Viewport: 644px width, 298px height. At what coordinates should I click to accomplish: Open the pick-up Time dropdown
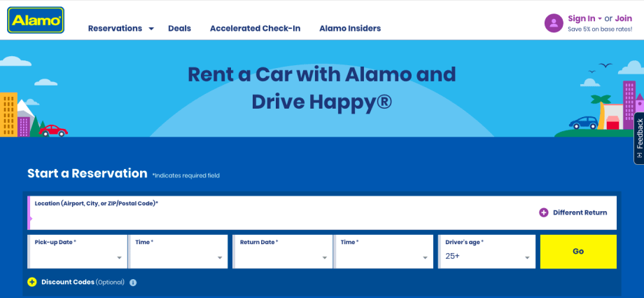pyautogui.click(x=178, y=252)
